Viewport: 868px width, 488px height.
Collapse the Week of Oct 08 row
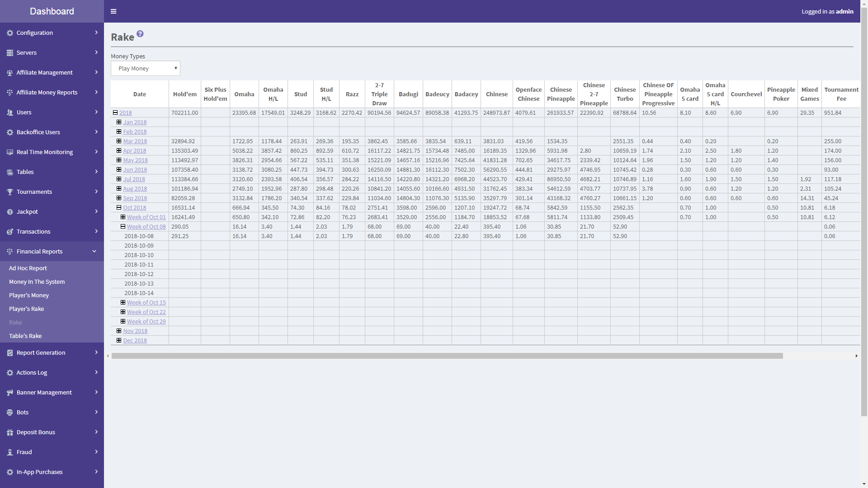click(x=123, y=226)
